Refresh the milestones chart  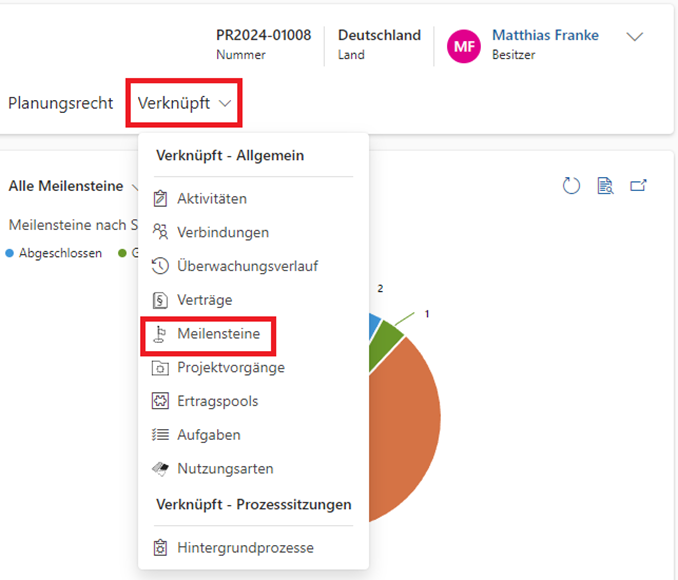click(x=571, y=186)
